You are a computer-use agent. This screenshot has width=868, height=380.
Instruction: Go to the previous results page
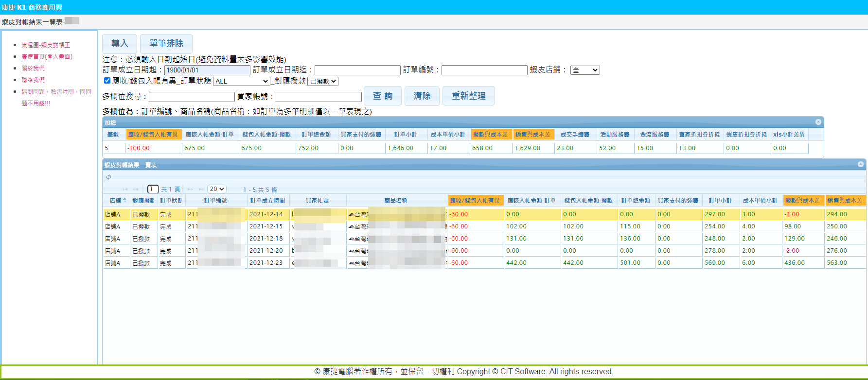click(136, 190)
